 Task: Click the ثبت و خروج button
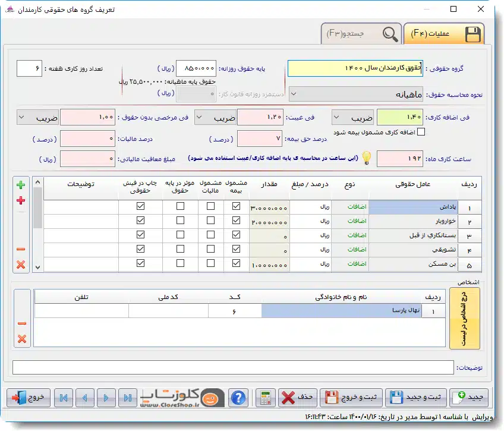351,398
